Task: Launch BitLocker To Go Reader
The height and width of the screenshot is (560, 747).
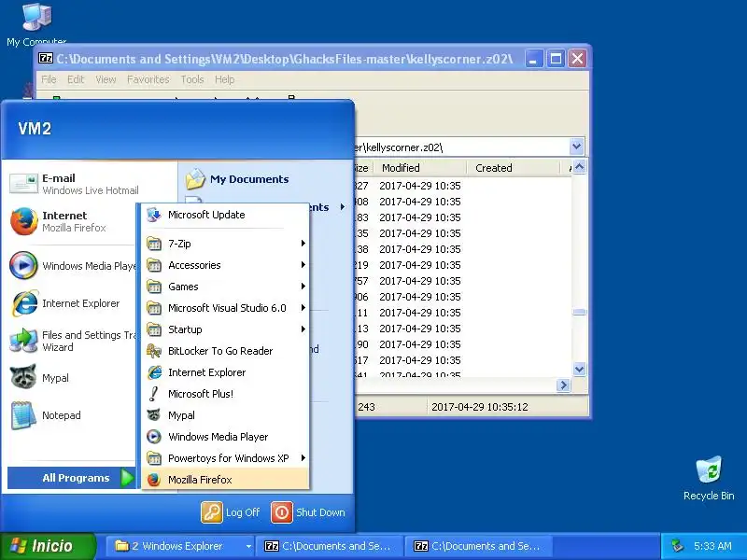Action: click(x=225, y=351)
